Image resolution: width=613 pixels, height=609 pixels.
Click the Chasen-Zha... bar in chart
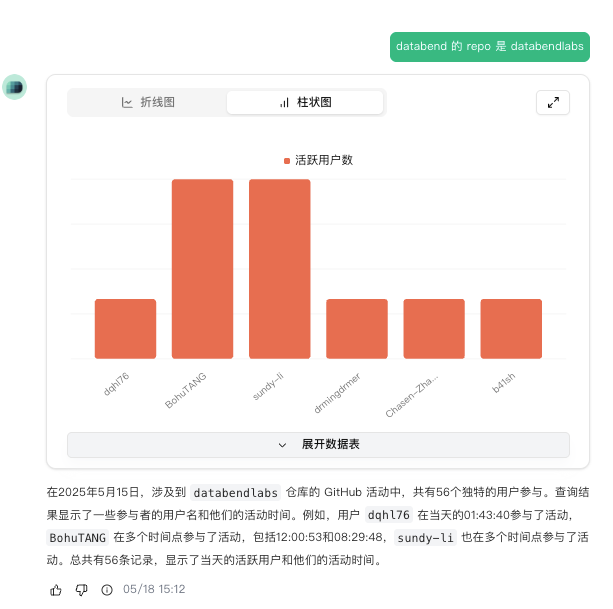click(434, 329)
